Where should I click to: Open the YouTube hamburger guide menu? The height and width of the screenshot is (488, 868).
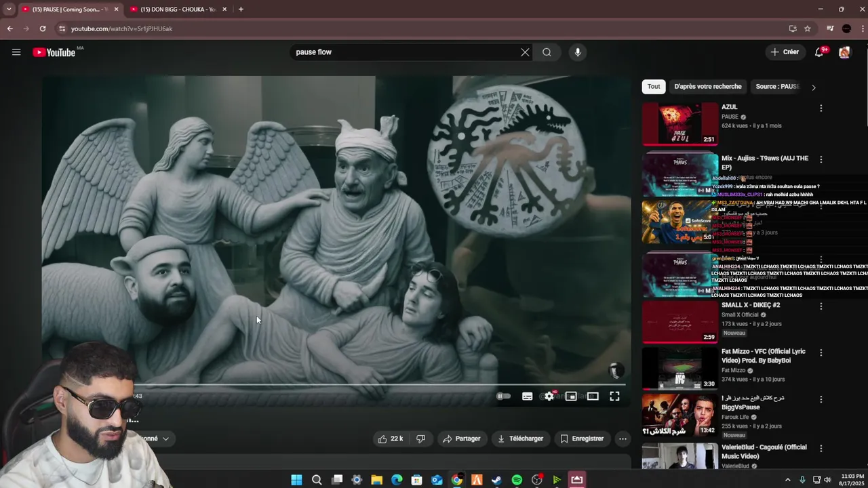(16, 52)
